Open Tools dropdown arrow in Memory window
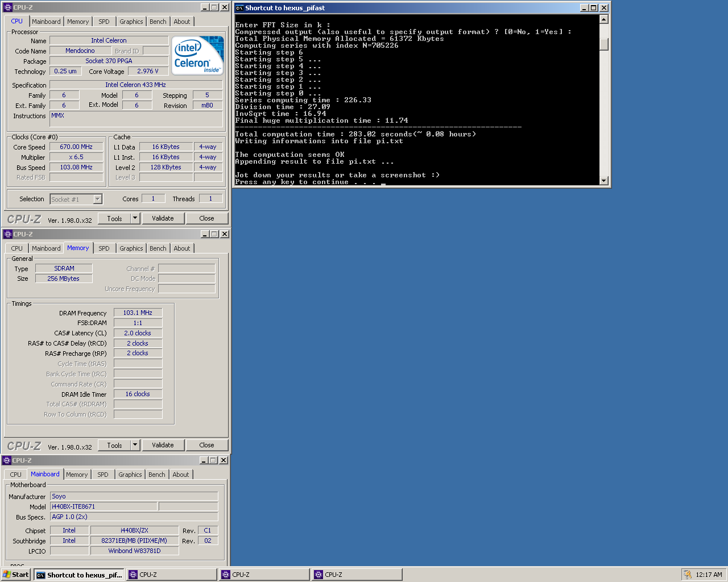This screenshot has height=582, width=728. pos(135,445)
